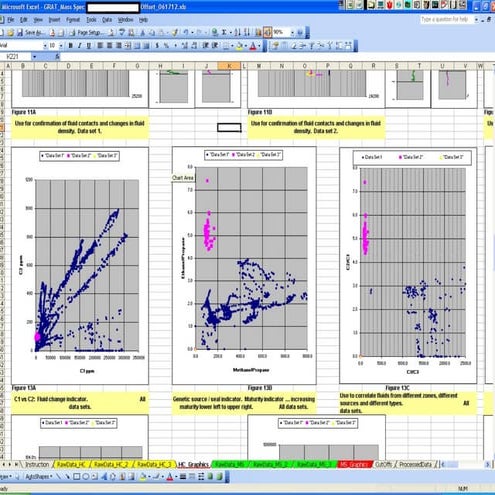Decrease decimal places icon

pyautogui.click(x=194, y=46)
